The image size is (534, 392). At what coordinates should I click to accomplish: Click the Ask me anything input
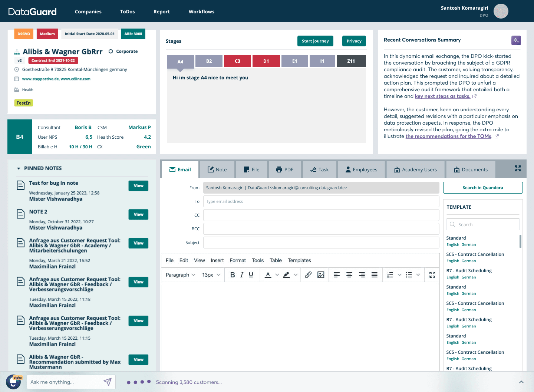(65, 382)
